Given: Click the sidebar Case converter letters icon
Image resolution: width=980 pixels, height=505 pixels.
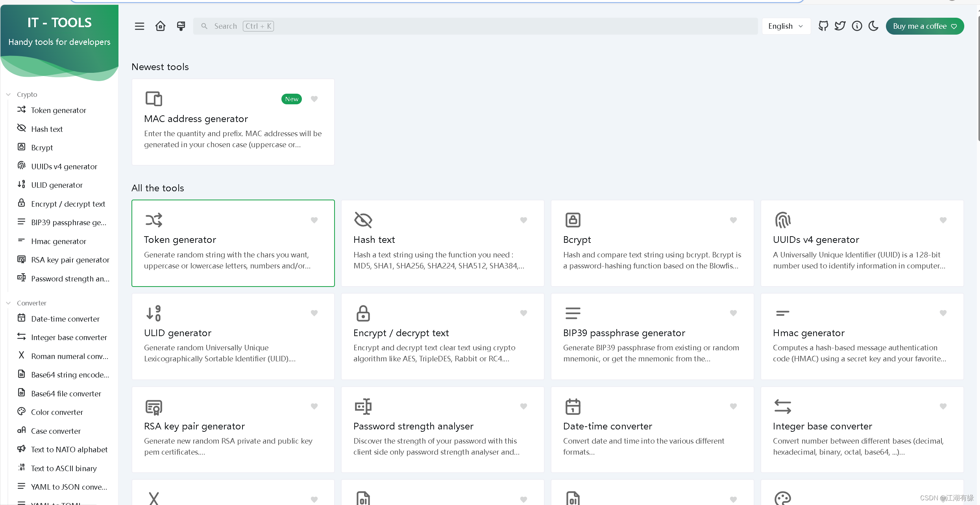Looking at the screenshot, I should [21, 430].
